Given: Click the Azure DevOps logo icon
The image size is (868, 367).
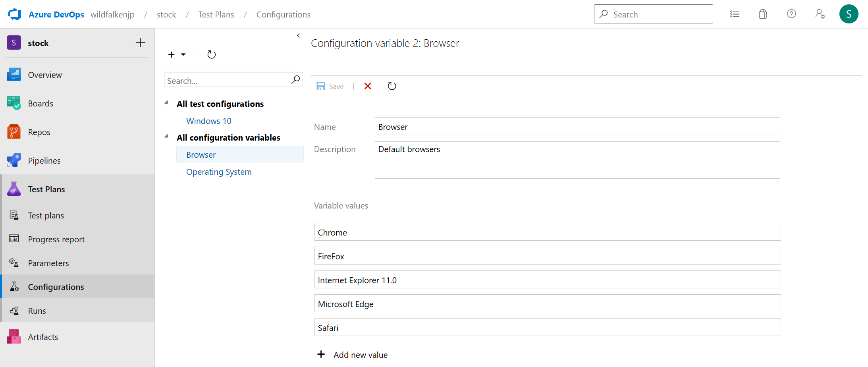Looking at the screenshot, I should point(14,14).
